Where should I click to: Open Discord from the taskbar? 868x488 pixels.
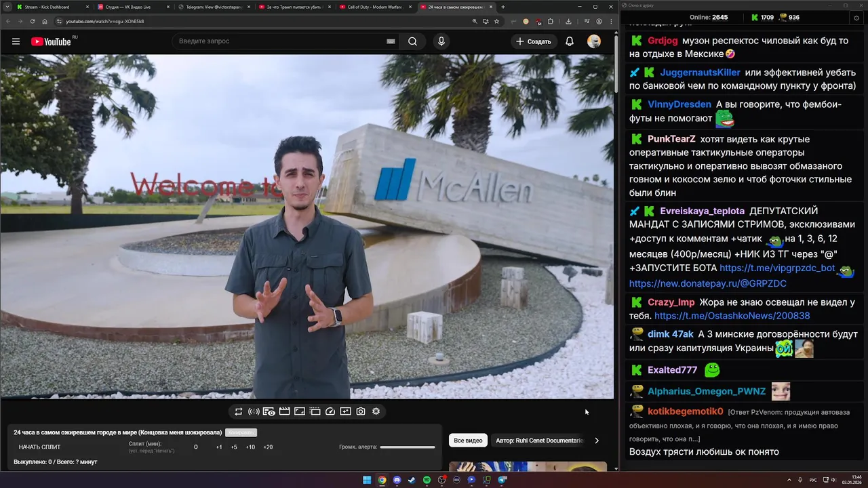pos(397,480)
